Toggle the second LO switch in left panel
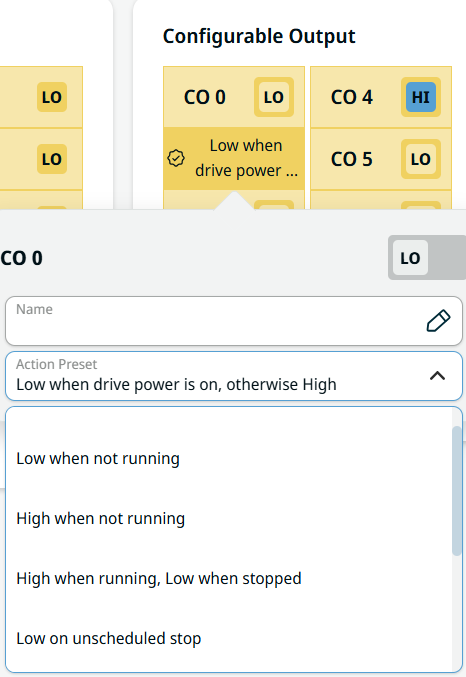 point(52,159)
